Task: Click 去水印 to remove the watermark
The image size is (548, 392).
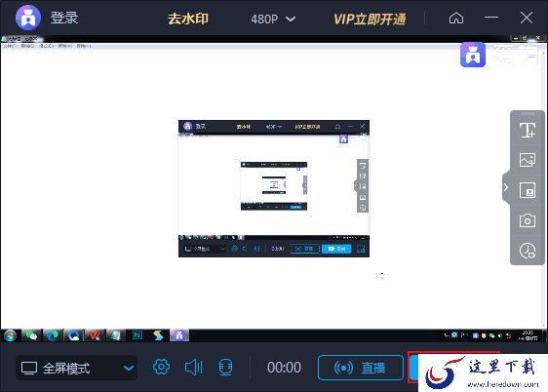Action: coord(188,19)
